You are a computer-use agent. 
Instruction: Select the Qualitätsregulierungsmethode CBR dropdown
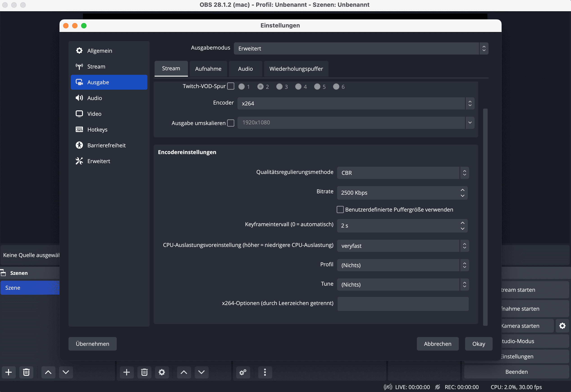403,173
